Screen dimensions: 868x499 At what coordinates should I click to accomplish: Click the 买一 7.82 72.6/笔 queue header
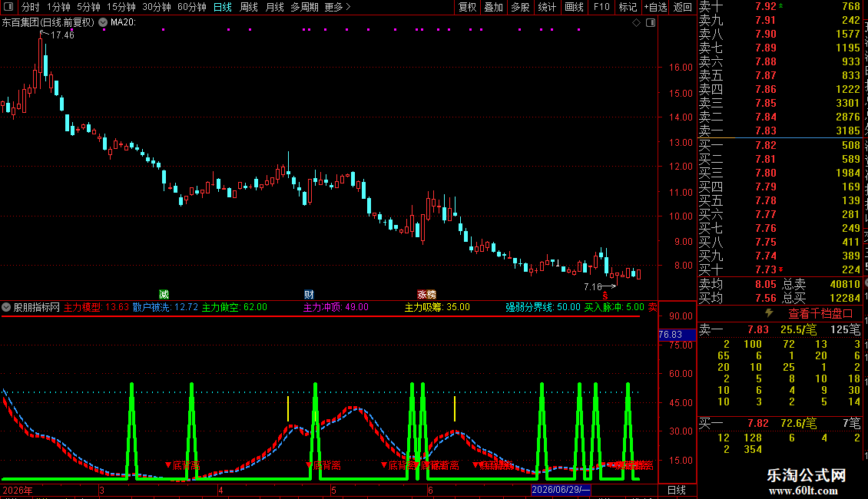click(x=780, y=424)
